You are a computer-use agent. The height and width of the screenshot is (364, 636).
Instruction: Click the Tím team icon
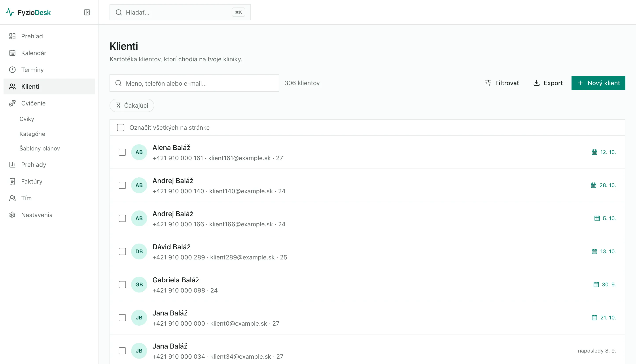[x=12, y=198]
